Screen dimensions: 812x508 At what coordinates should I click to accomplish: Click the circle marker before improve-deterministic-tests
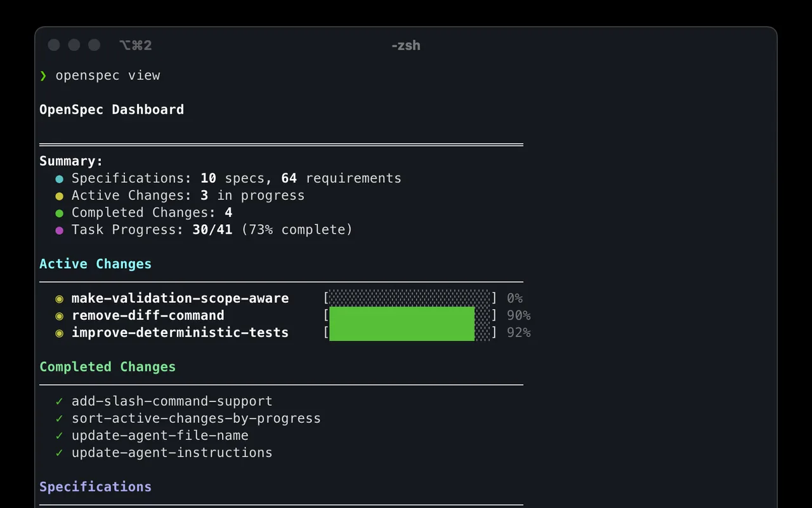pyautogui.click(x=60, y=333)
